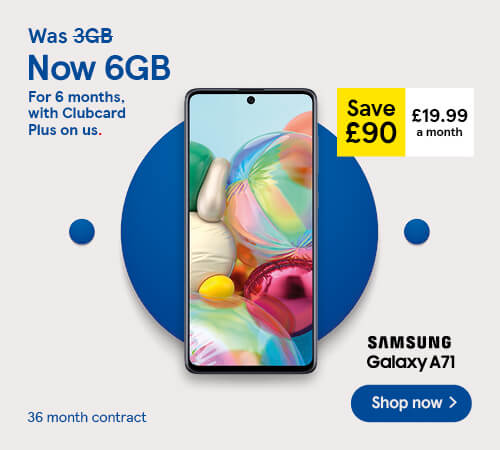Click the 36 month contract note

click(x=87, y=417)
